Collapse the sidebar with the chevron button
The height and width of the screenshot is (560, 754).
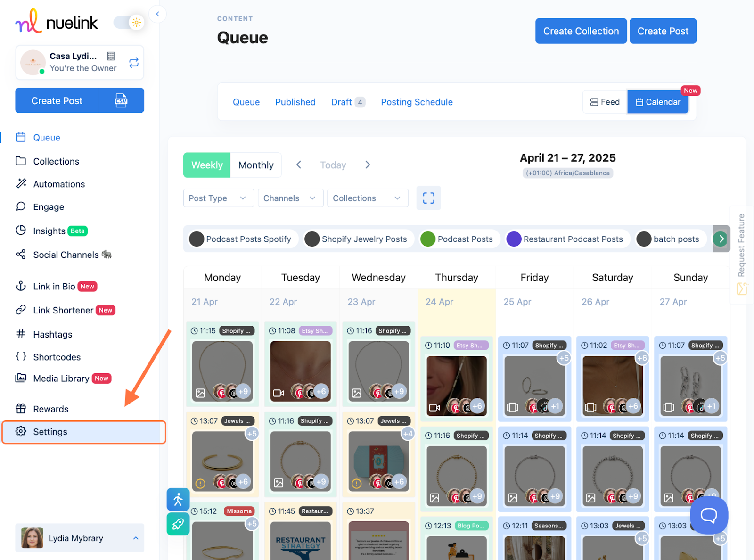158,14
